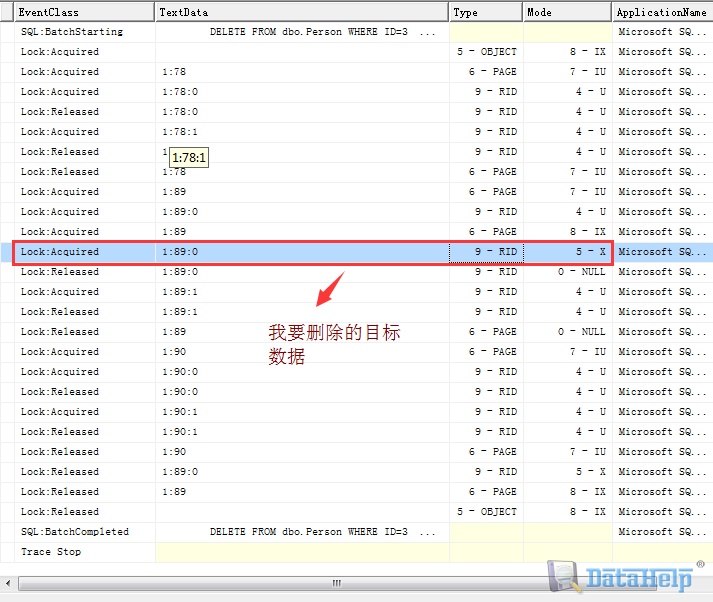Click '1:90:0' in the Lock:Acquired row

180,372
